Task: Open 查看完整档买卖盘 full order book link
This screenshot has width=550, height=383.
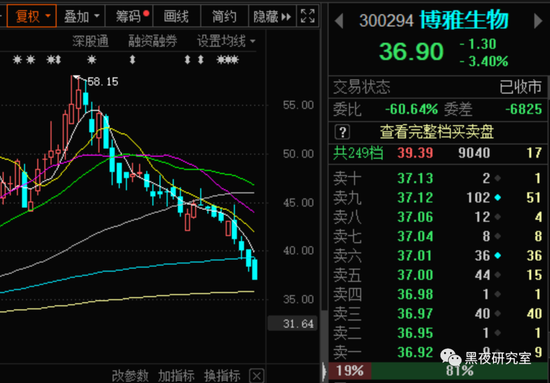Action: coord(437,132)
